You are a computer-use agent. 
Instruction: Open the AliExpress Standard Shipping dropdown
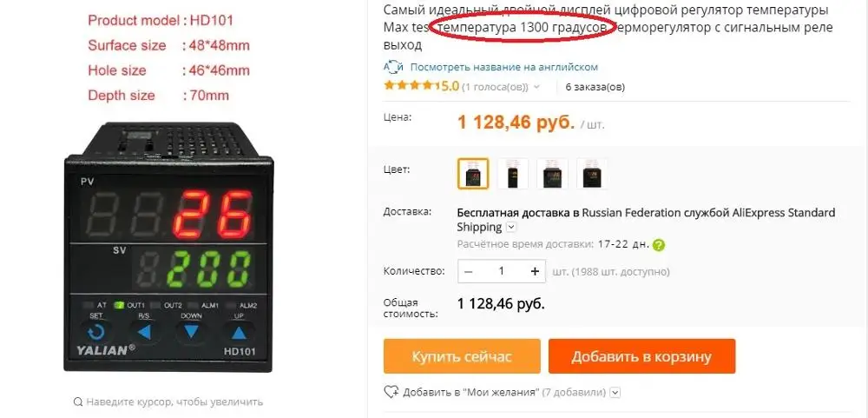point(511,228)
